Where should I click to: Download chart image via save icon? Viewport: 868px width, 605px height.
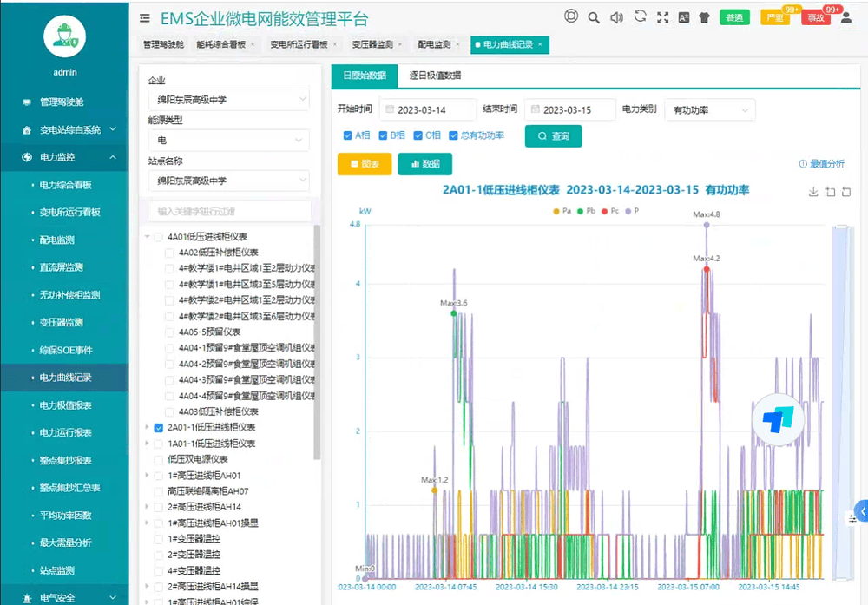pos(813,192)
